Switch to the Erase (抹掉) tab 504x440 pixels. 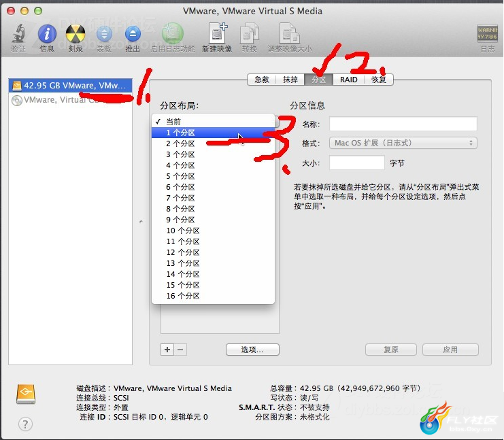pyautogui.click(x=290, y=80)
